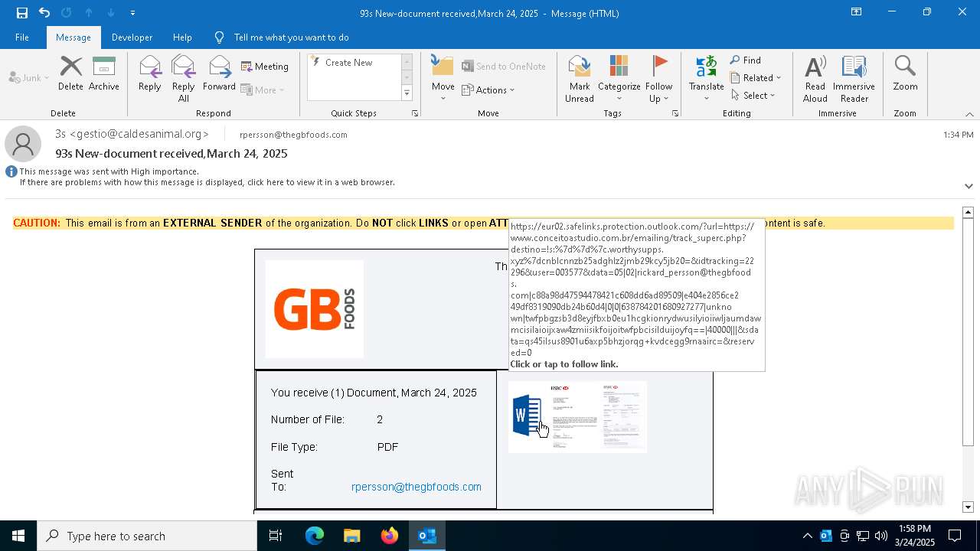The image size is (980, 551).
Task: Open the Windows Start menu
Action: point(18,536)
